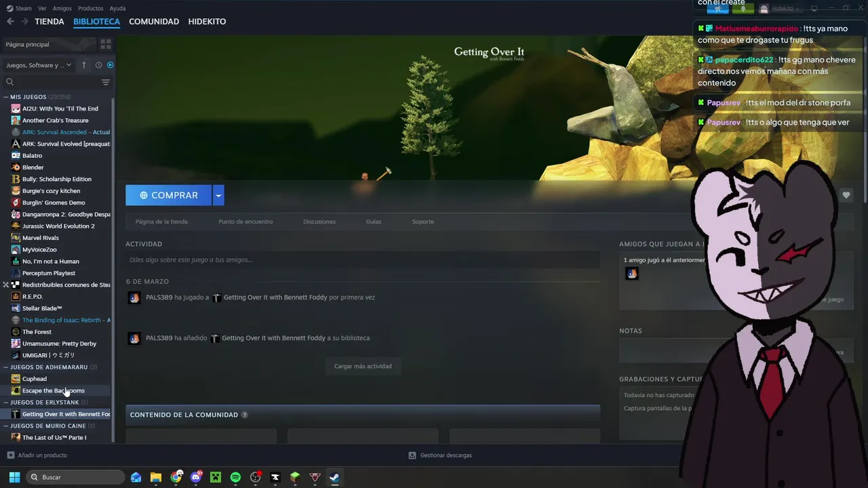Open the advanced filter options icon
Screen dimensions: 868x488
pyautogui.click(x=105, y=82)
